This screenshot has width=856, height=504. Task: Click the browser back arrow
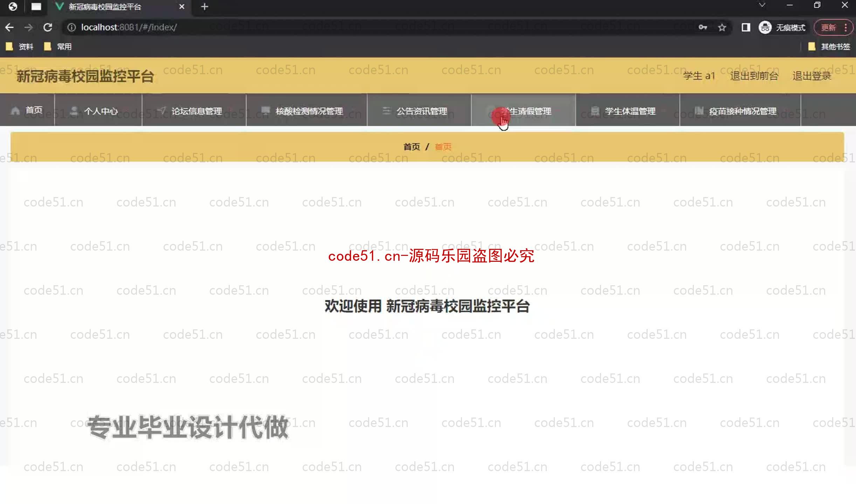(9, 27)
